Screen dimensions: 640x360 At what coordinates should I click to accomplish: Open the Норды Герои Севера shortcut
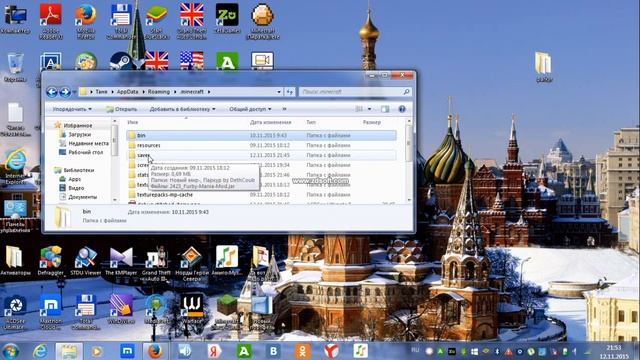(191, 263)
